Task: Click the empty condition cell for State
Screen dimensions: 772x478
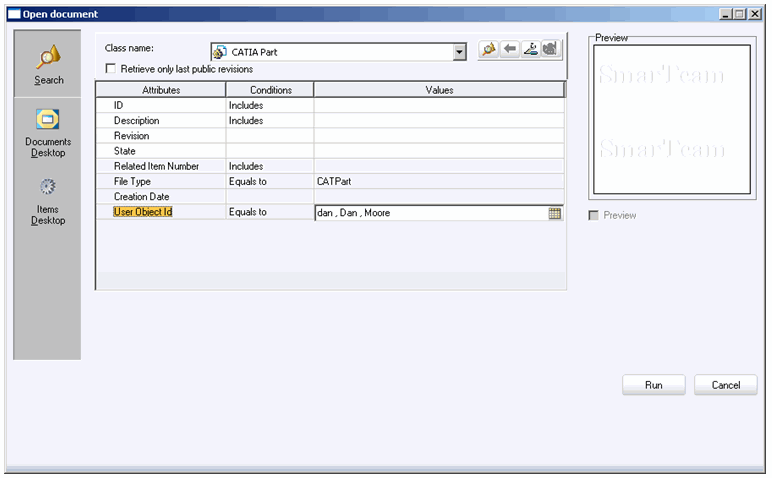Action: (x=270, y=151)
